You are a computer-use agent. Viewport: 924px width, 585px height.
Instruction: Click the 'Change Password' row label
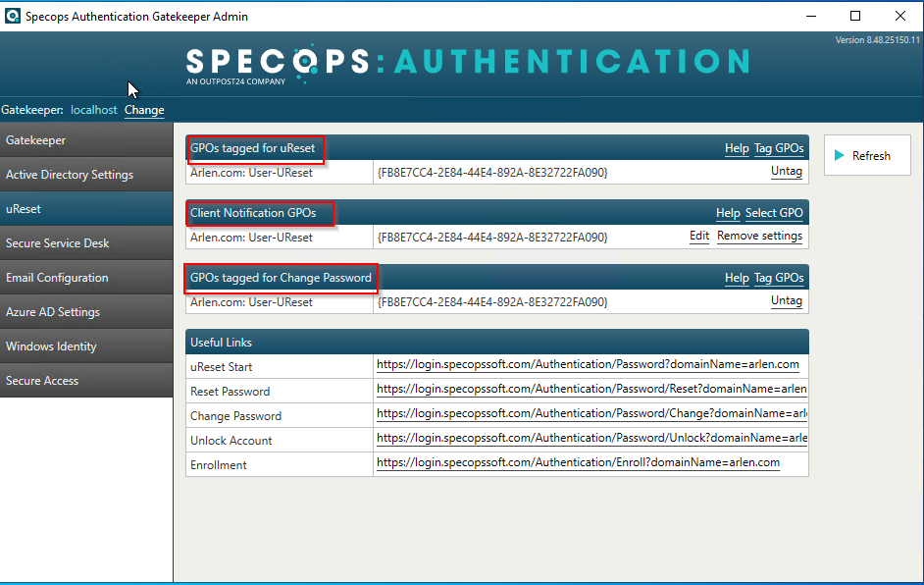click(235, 416)
